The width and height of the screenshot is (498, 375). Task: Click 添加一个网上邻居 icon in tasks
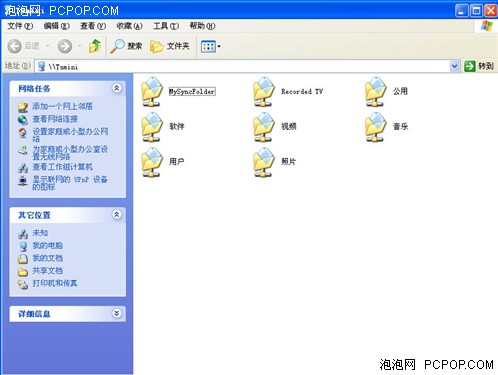pyautogui.click(x=23, y=107)
